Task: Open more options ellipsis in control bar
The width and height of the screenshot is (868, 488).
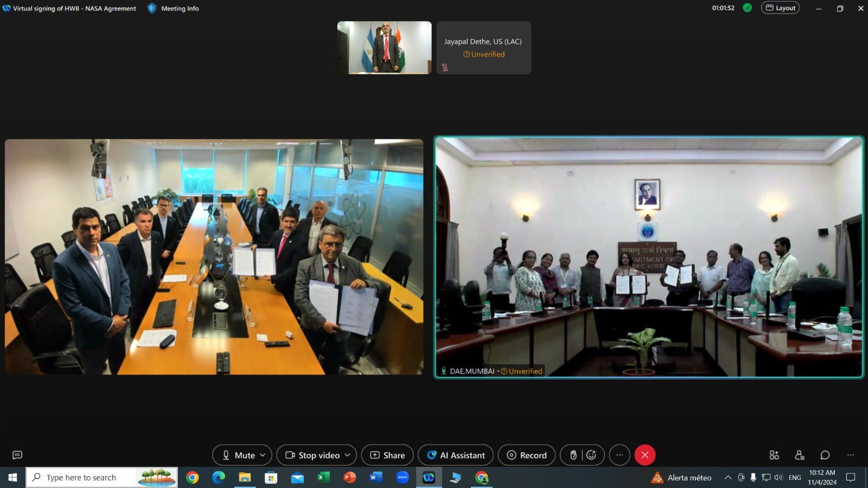Action: pos(620,455)
